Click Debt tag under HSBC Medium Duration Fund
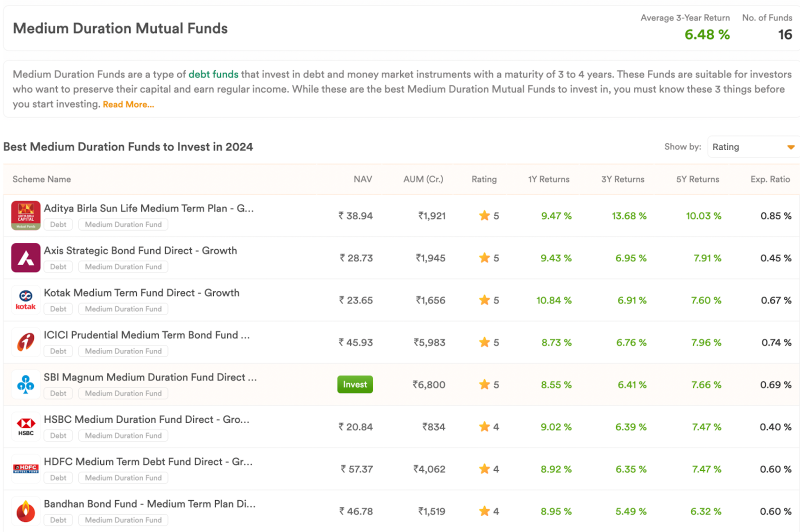The height and width of the screenshot is (532, 800). [58, 435]
